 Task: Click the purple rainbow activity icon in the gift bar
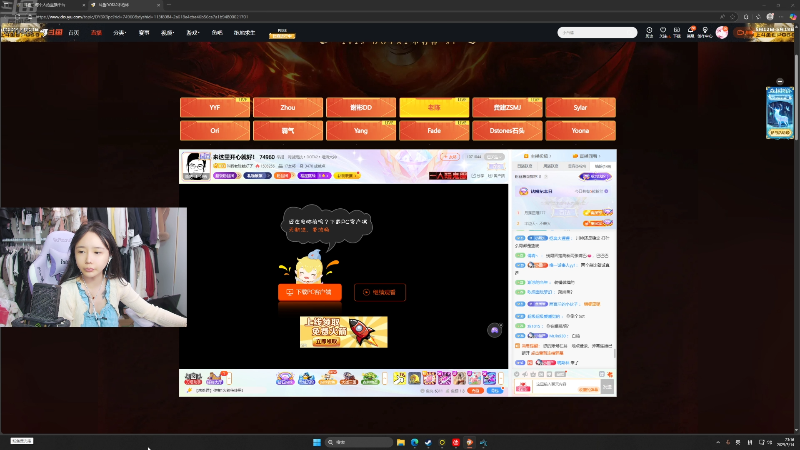(285, 378)
